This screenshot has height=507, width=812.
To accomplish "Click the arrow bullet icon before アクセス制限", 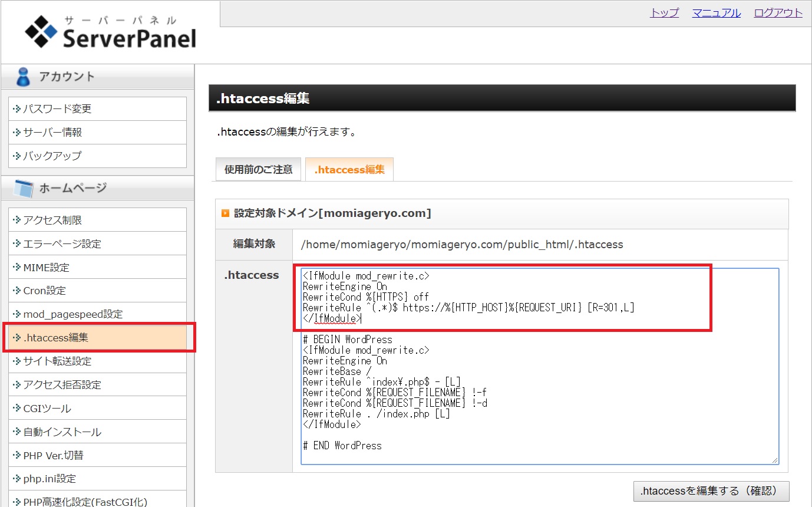I will (x=16, y=220).
